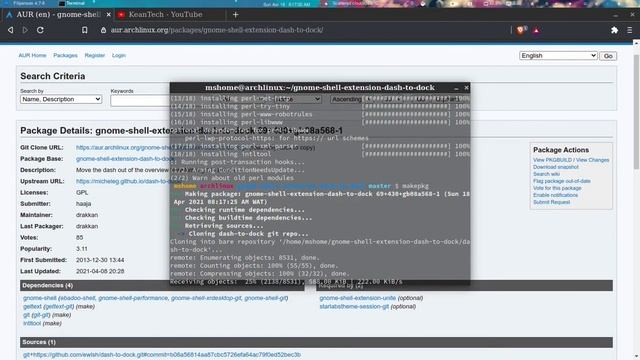
Task: Open the starlabstheme-session-git link
Action: [354, 307]
